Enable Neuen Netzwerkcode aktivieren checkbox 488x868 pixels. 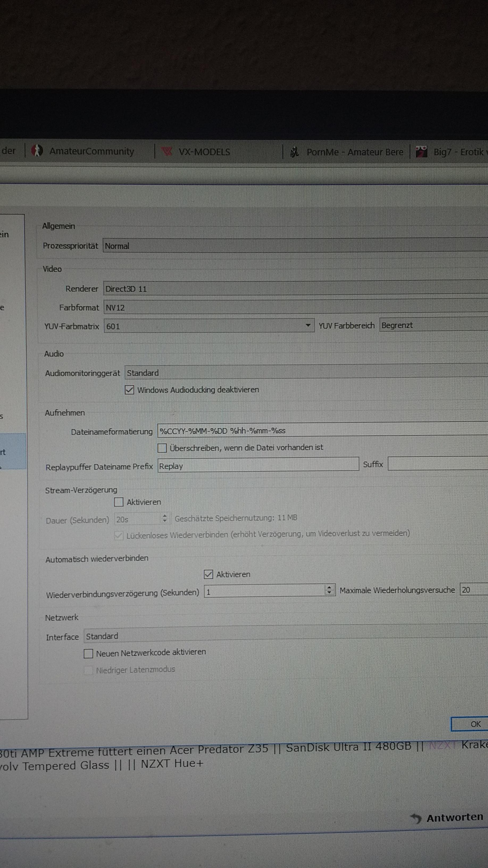[x=88, y=654]
